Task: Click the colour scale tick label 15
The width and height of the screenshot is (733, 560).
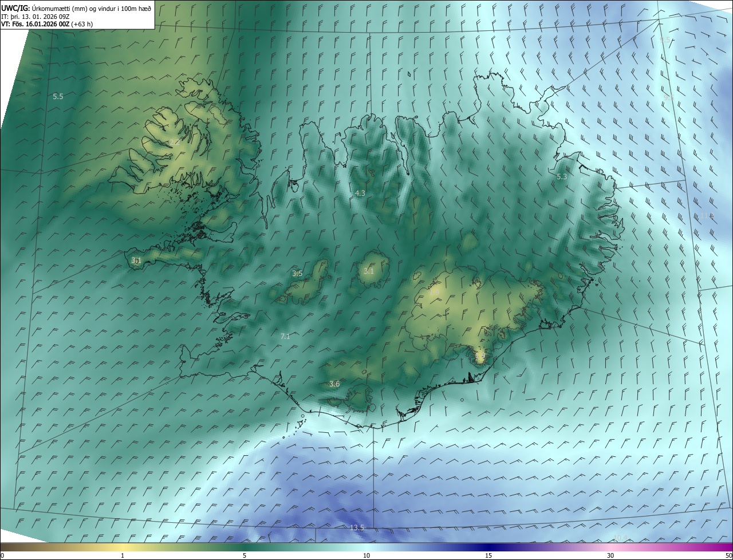Action: coord(488,555)
